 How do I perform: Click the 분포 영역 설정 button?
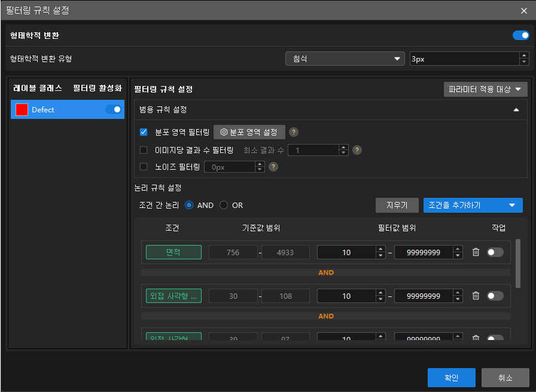pos(249,132)
